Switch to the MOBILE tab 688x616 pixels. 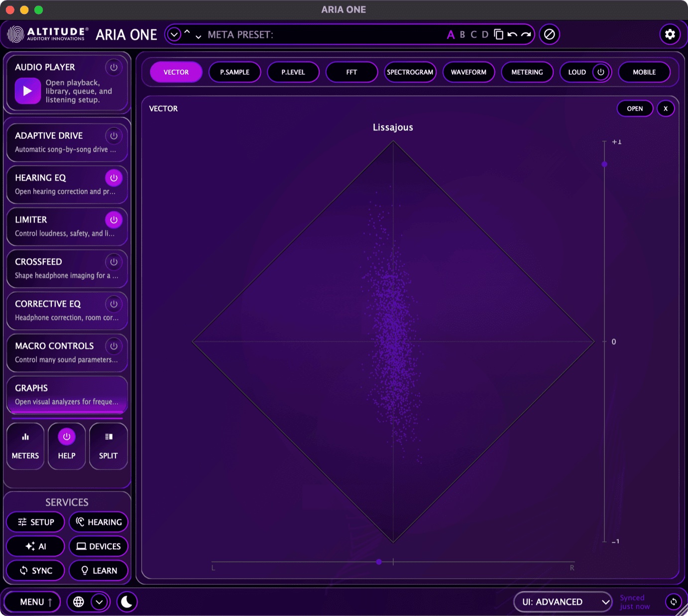[644, 72]
